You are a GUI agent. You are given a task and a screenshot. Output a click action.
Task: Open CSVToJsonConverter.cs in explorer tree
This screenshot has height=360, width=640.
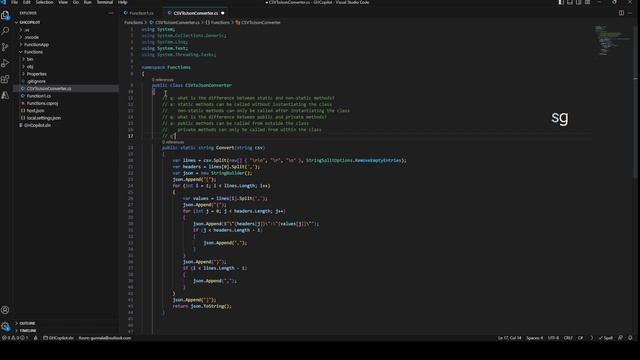click(x=49, y=89)
